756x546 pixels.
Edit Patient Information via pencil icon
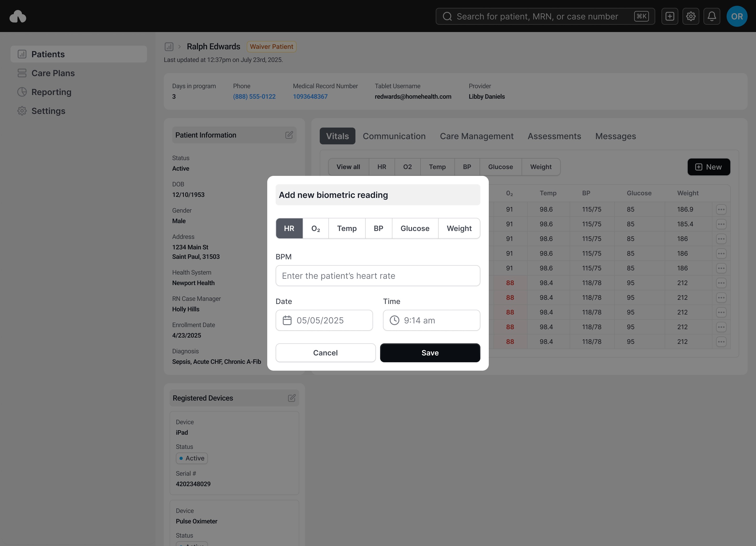pyautogui.click(x=289, y=135)
